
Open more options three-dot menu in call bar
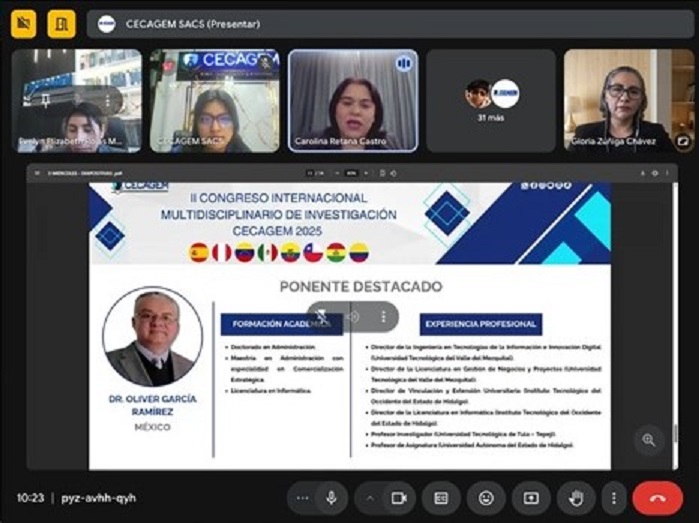coord(613,497)
